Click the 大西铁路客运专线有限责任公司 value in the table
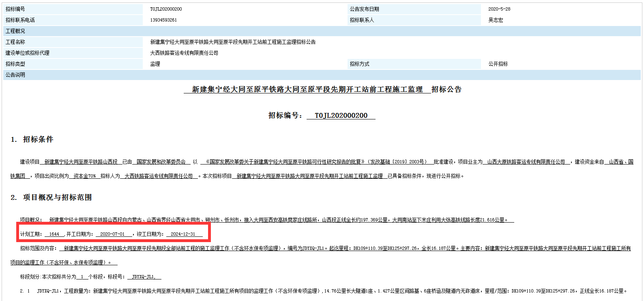Image resolution: width=644 pixels, height=301 pixels. [184, 53]
